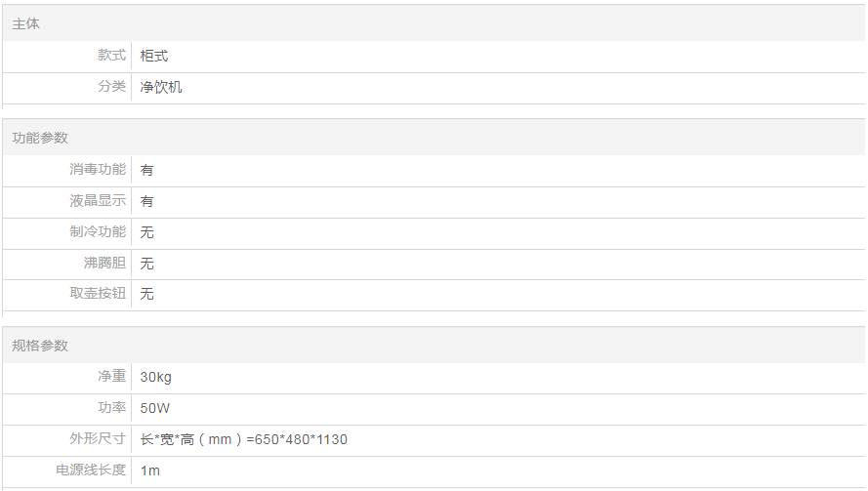Click the 主体 section header
The width and height of the screenshot is (868, 491).
coord(26,22)
